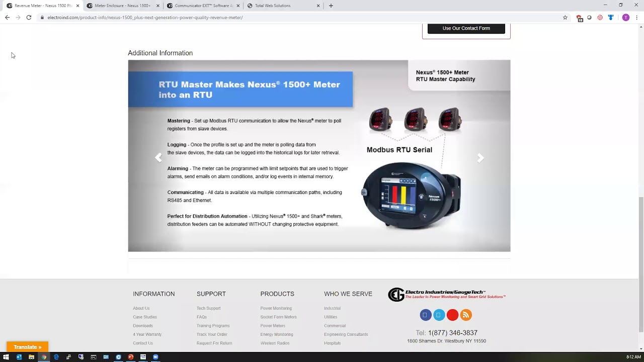644x362 pixels.
Task: Open Track Your Order link
Action: click(212, 334)
